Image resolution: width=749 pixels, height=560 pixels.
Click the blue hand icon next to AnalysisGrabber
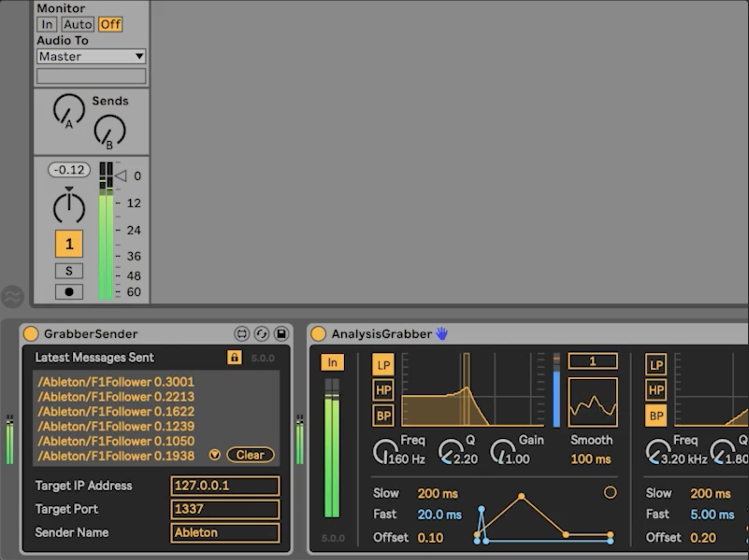442,334
